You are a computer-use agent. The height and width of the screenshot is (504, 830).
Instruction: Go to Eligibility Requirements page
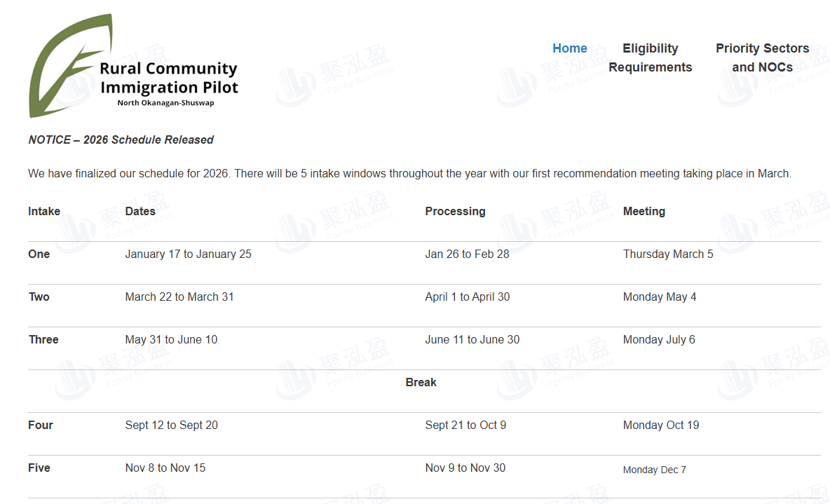coord(650,57)
